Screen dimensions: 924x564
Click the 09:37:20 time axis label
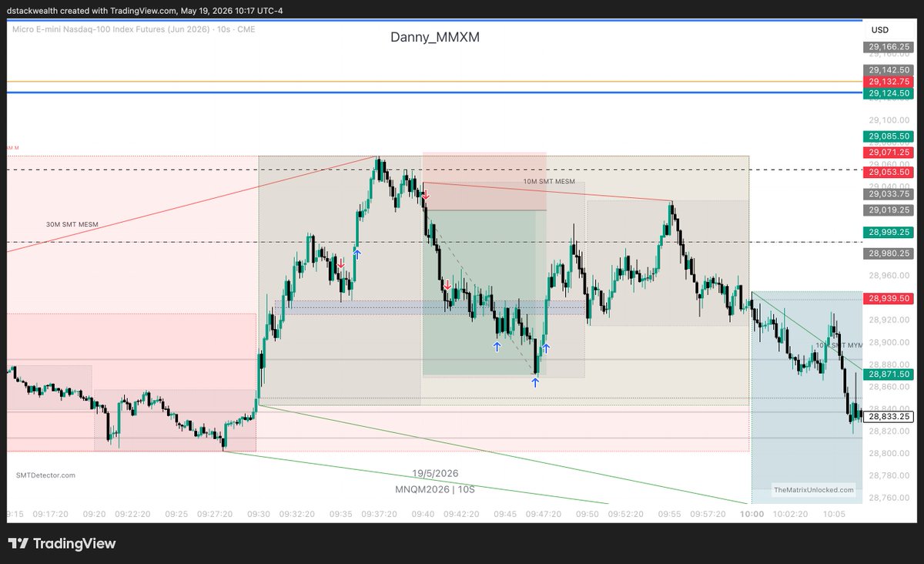click(x=380, y=512)
